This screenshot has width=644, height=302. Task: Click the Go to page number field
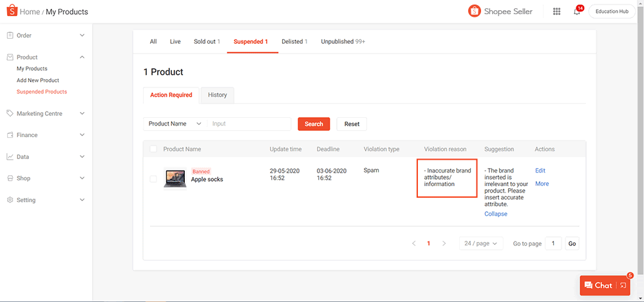[x=553, y=243]
